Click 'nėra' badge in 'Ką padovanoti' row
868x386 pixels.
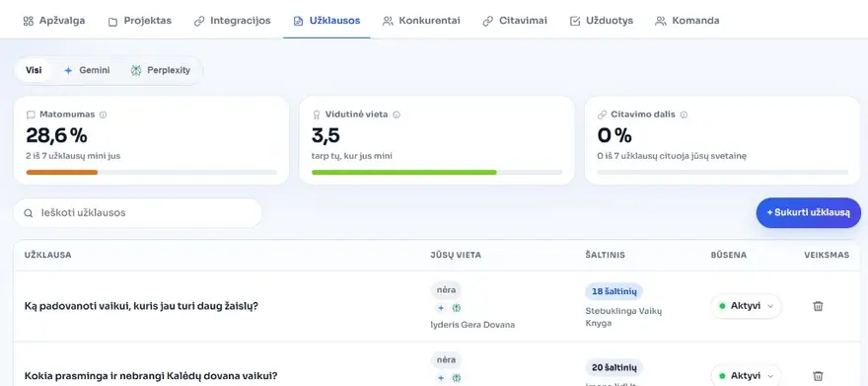point(446,289)
